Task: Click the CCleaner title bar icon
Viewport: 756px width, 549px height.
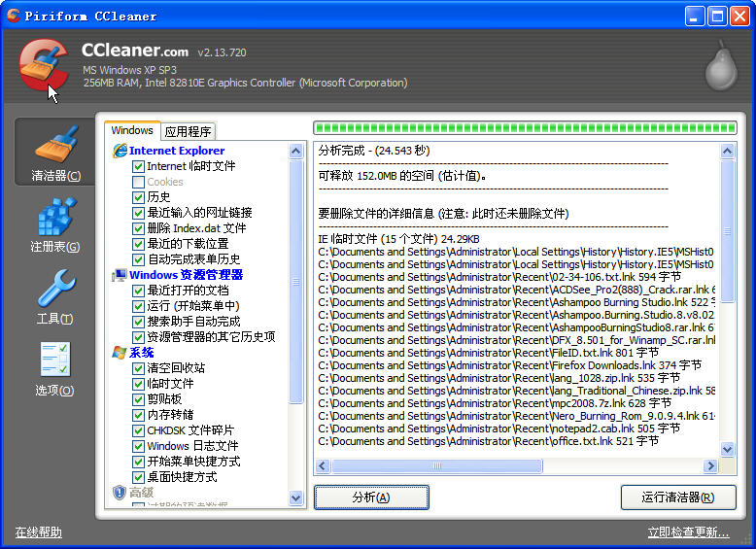Action: [14, 16]
